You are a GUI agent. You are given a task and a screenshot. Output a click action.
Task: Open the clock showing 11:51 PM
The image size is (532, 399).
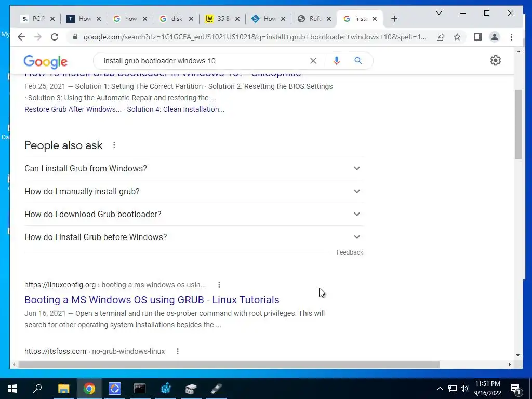click(487, 389)
